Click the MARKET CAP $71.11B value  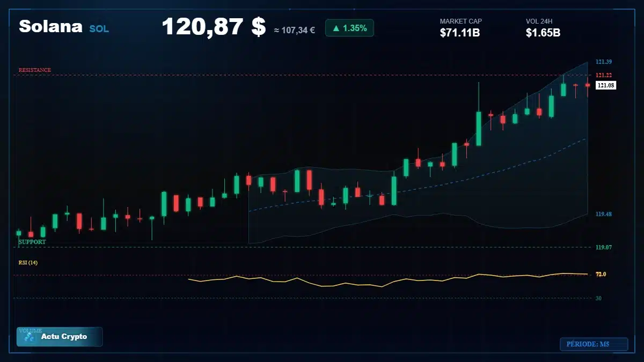coord(459,33)
